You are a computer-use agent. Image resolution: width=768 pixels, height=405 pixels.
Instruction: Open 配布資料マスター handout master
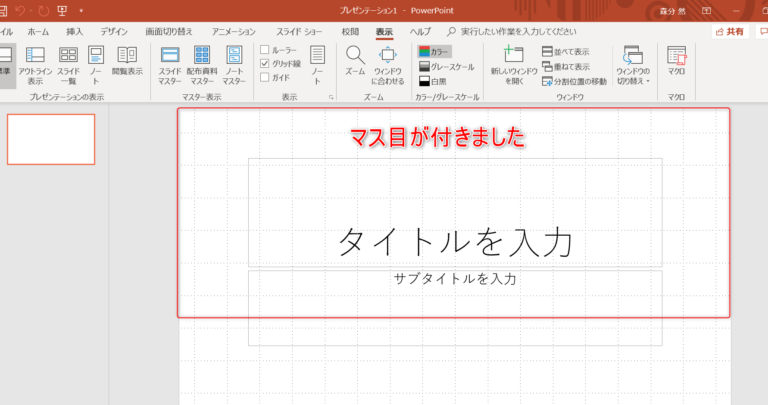pos(202,65)
